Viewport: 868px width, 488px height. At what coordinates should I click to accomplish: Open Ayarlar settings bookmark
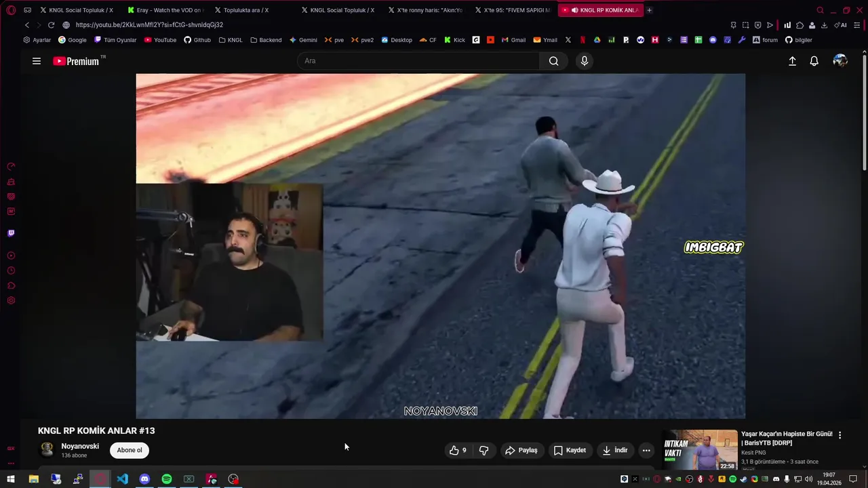point(37,40)
